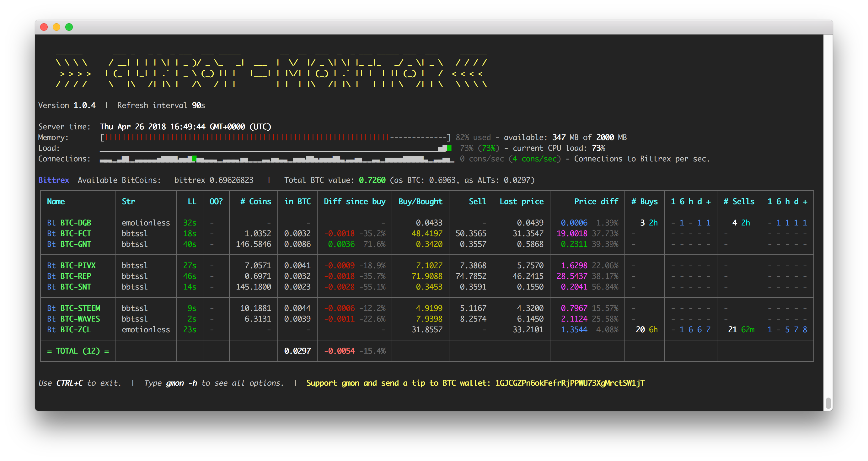Click the Name column header
The image size is (868, 461).
(56, 201)
